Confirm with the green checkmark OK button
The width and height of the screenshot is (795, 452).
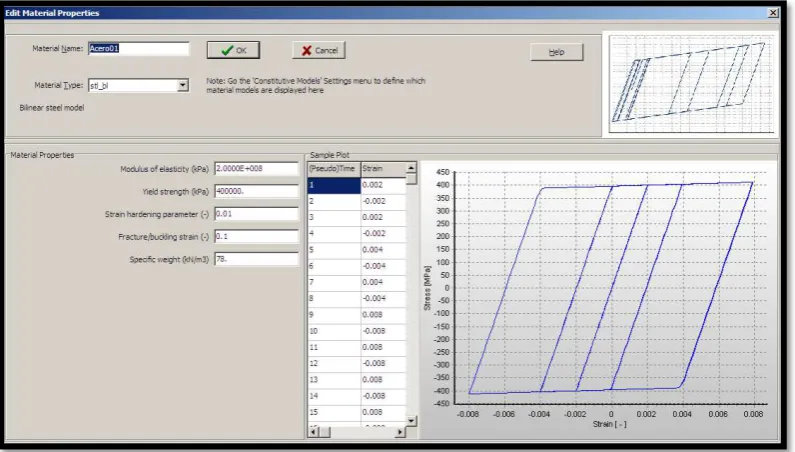coord(233,50)
